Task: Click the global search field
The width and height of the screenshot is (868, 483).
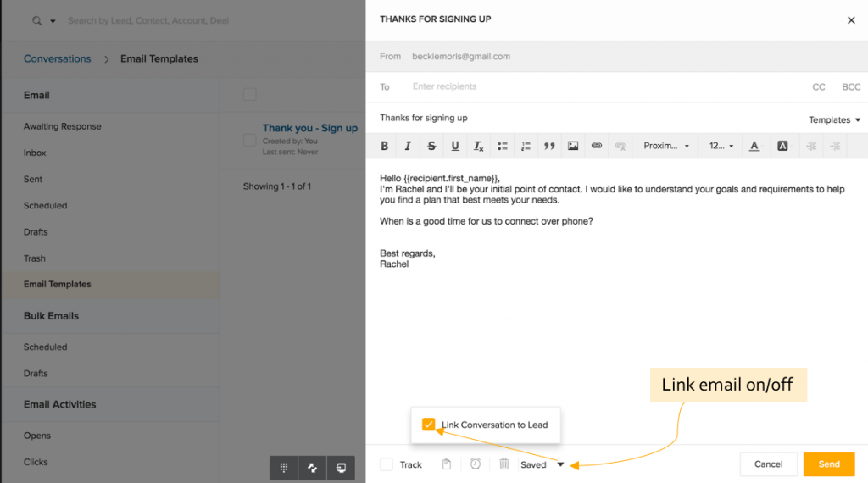Action: coord(148,21)
